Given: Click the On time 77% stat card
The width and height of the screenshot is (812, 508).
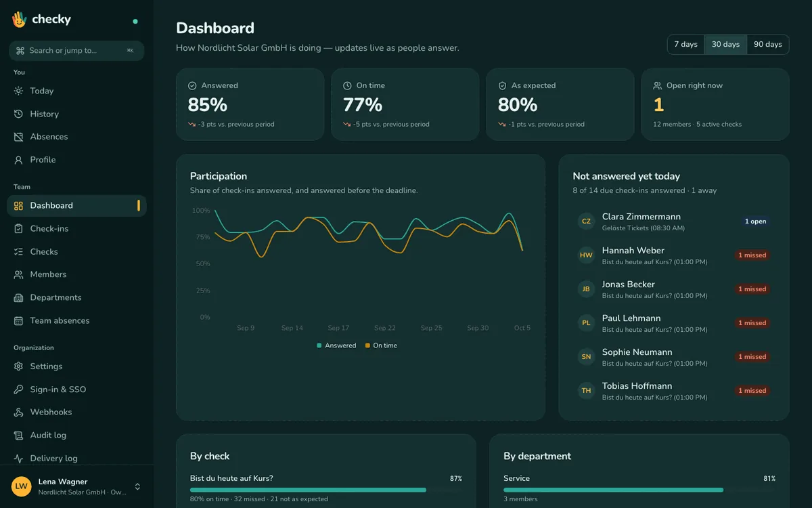Looking at the screenshot, I should pos(405,104).
